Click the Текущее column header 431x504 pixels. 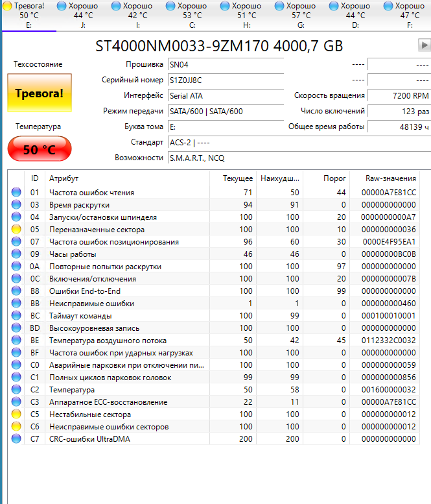pyautogui.click(x=233, y=178)
